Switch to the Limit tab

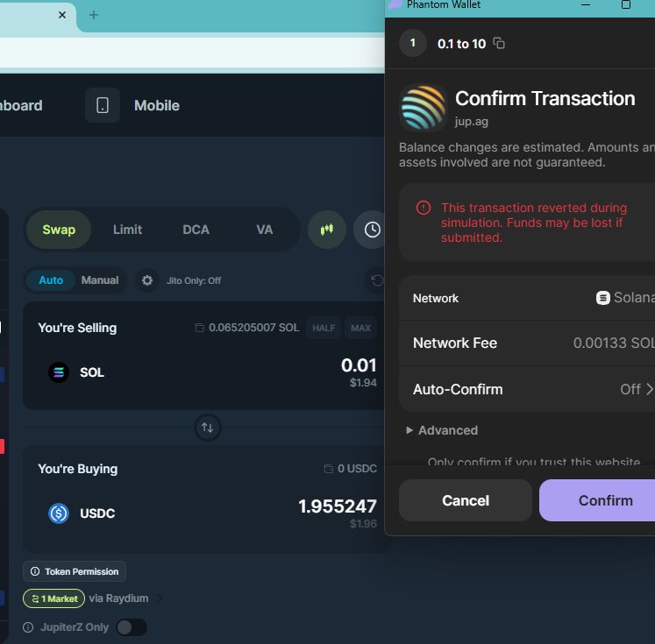click(x=127, y=230)
